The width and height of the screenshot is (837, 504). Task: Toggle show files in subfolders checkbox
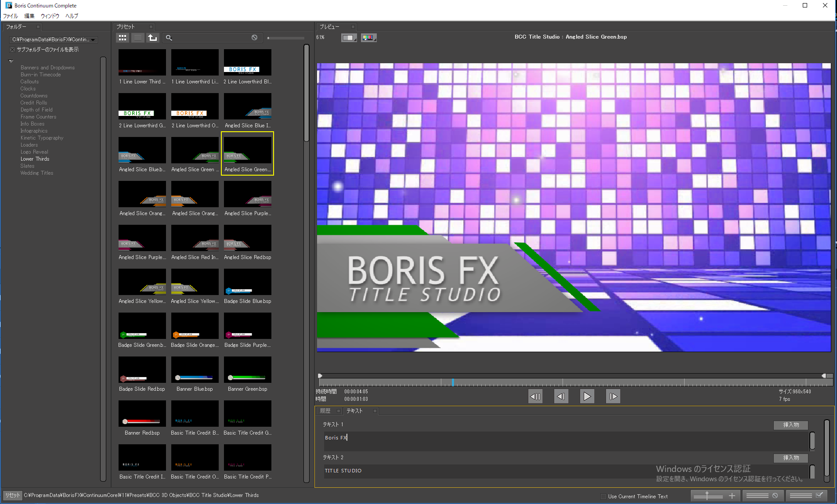12,50
